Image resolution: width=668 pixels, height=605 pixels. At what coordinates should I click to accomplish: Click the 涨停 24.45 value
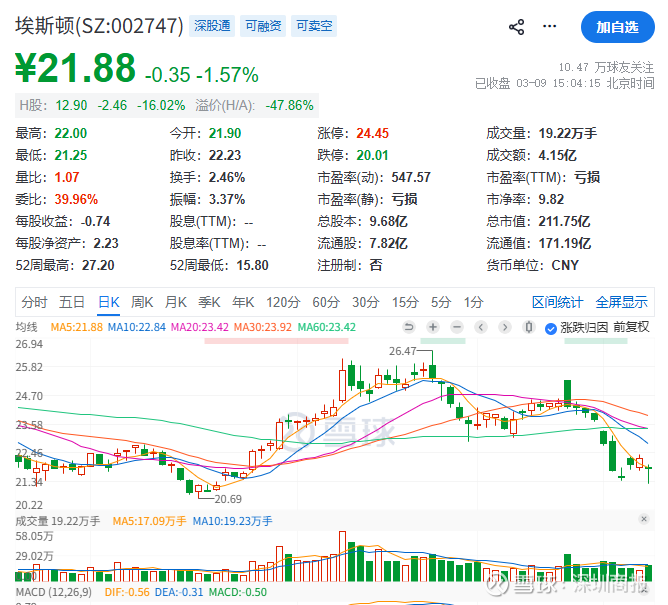coord(372,133)
